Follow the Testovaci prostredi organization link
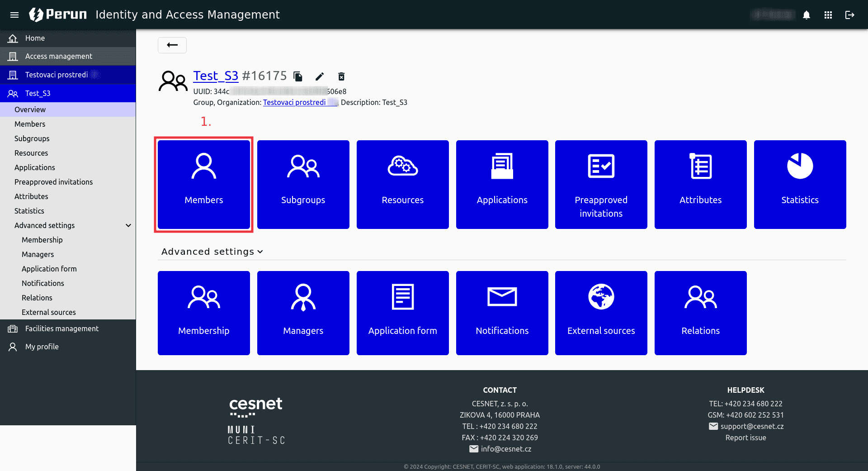The image size is (868, 471). pos(294,102)
